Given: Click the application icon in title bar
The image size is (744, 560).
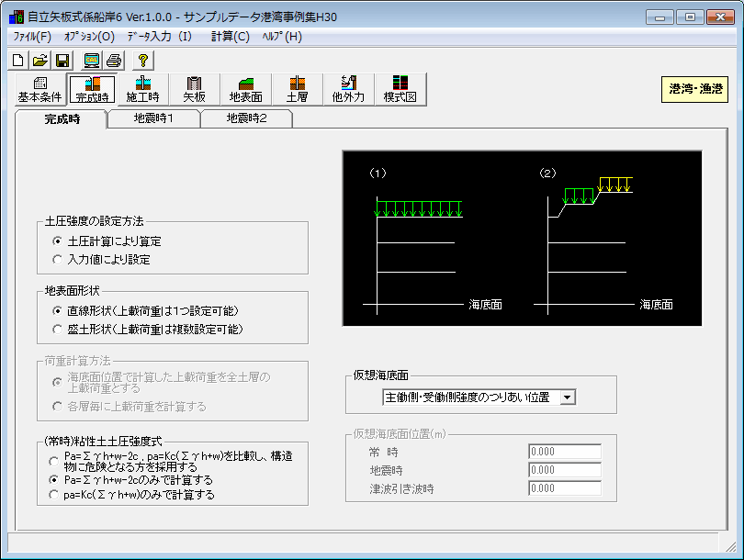Looking at the screenshot, I should tap(16, 17).
